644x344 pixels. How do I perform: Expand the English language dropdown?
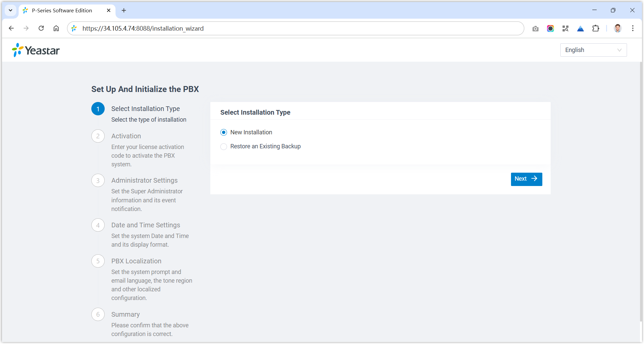point(593,50)
